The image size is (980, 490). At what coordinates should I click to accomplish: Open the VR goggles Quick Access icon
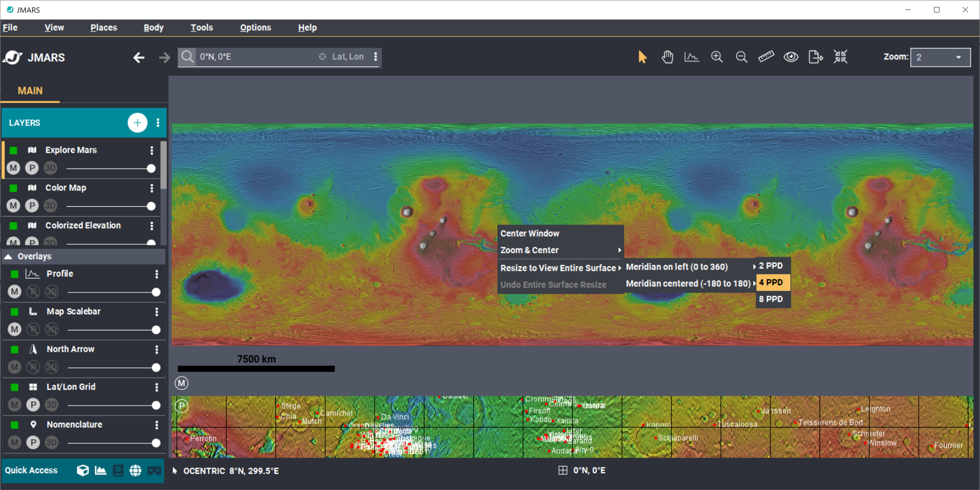tap(154, 471)
